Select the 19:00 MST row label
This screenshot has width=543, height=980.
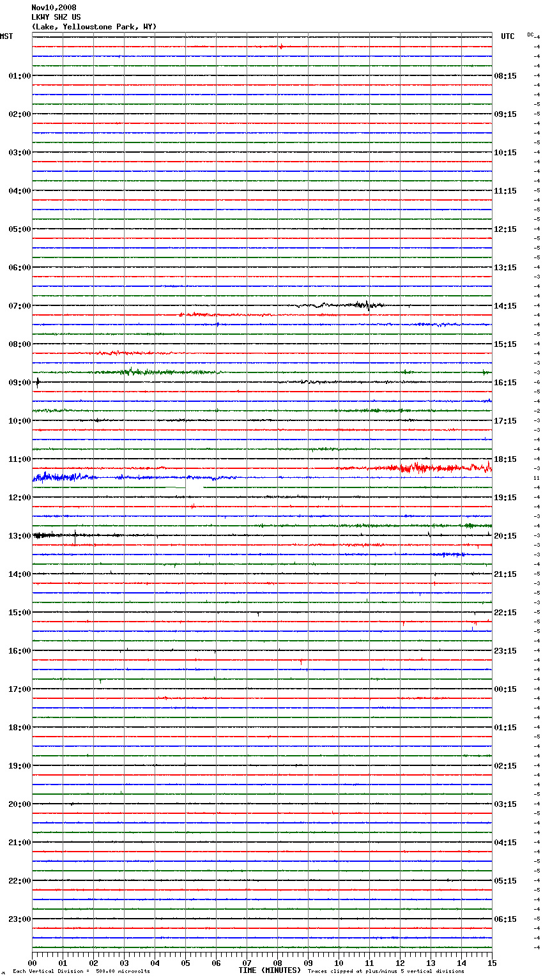point(19,766)
